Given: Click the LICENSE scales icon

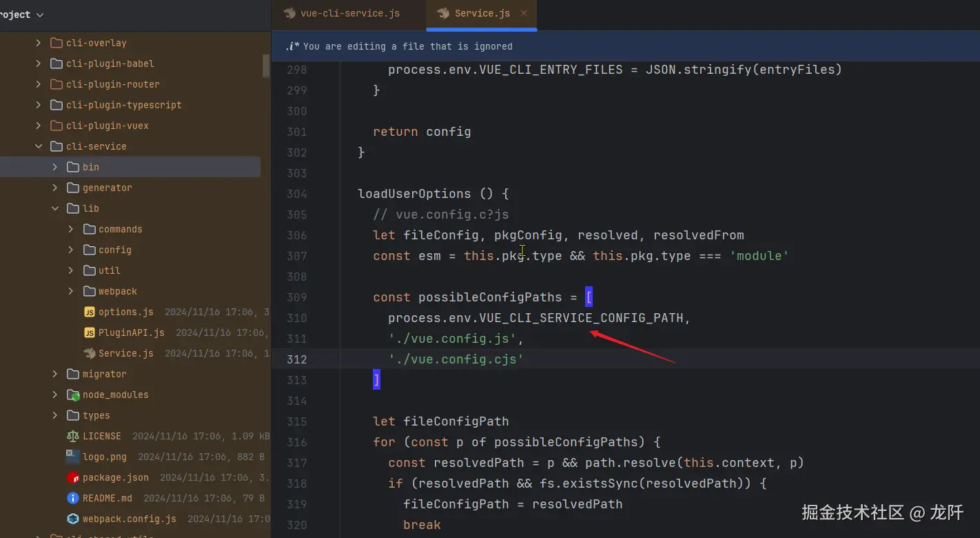Looking at the screenshot, I should click(73, 436).
